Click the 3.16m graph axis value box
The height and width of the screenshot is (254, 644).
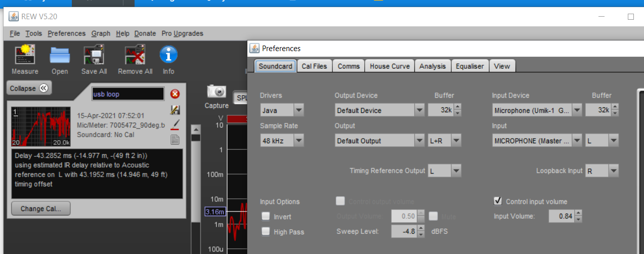tap(214, 211)
